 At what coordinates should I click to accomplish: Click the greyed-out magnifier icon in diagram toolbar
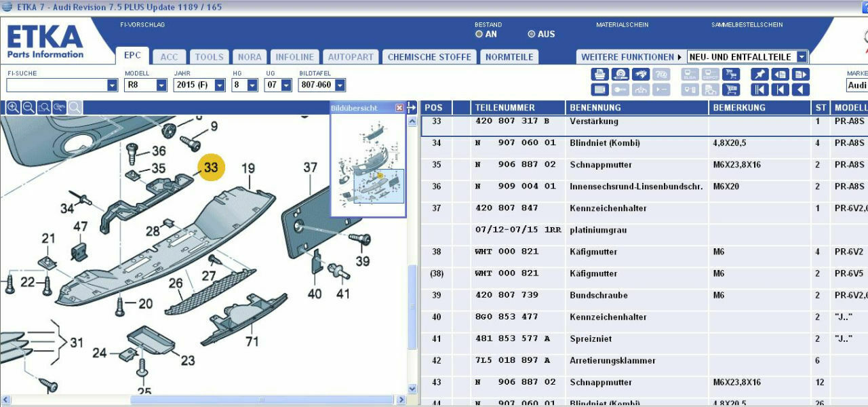75,107
